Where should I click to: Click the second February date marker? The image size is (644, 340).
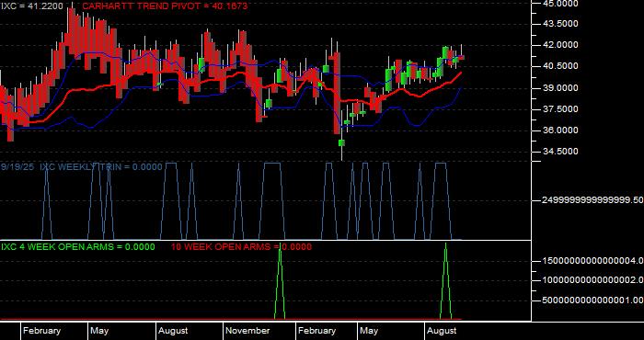coord(316,331)
